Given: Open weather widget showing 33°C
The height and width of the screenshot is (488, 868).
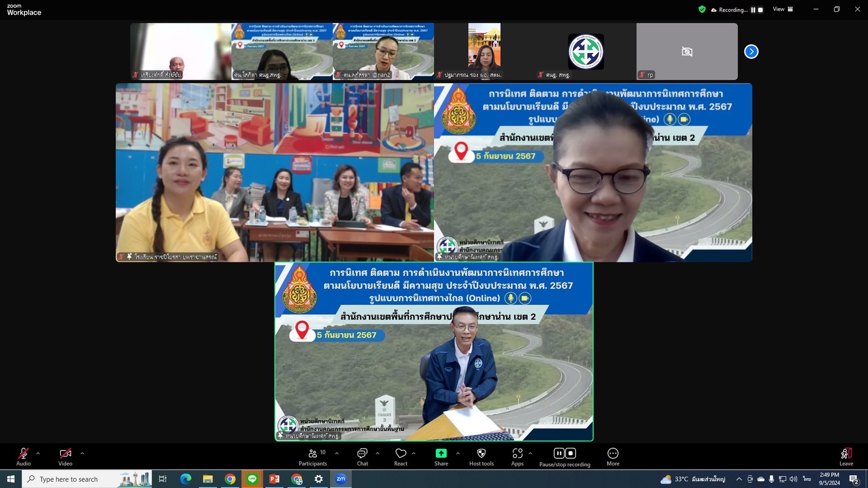Looking at the screenshot, I should point(692,479).
